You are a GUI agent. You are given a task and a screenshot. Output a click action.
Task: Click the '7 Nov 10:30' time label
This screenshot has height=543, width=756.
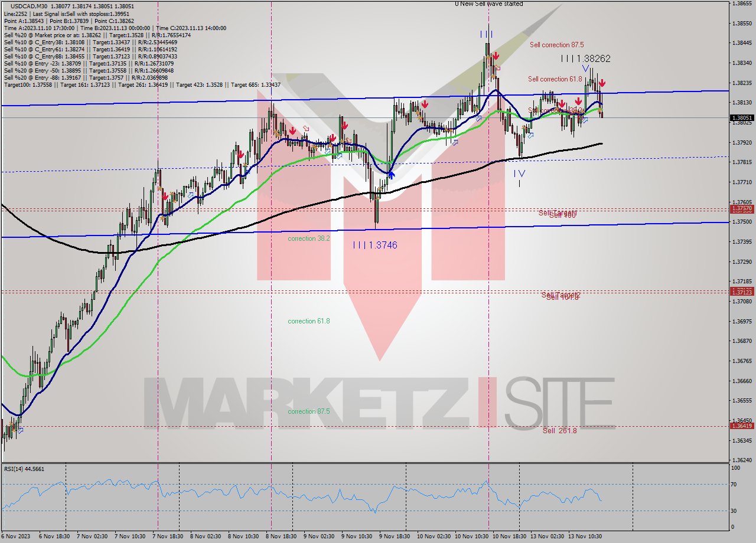(129, 537)
